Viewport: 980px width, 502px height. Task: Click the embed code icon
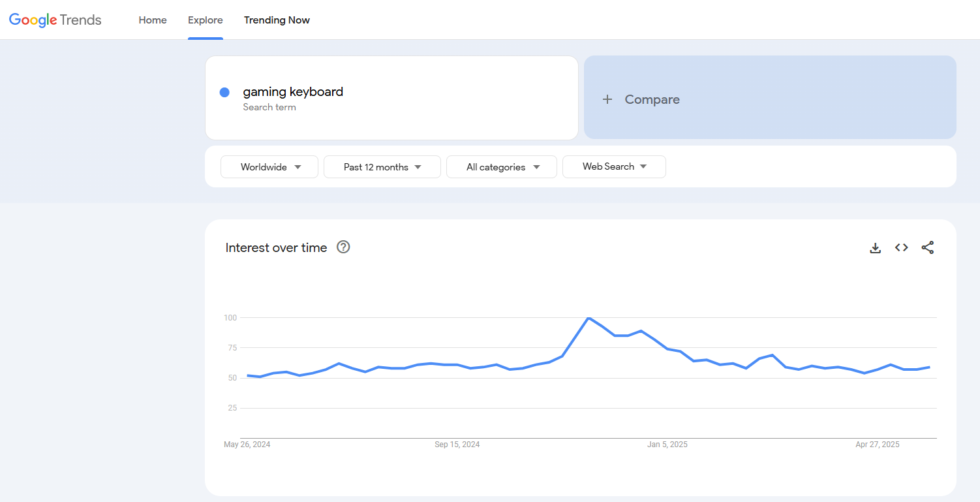(902, 247)
